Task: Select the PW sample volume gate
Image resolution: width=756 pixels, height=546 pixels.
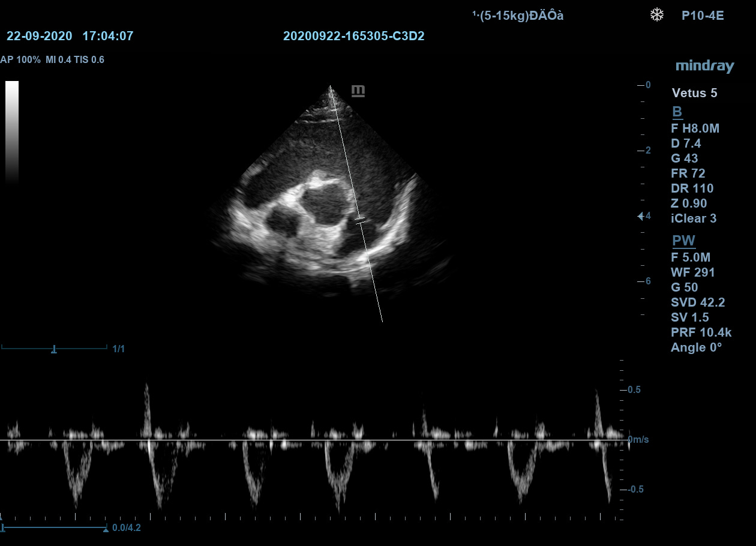Action: [x=359, y=220]
